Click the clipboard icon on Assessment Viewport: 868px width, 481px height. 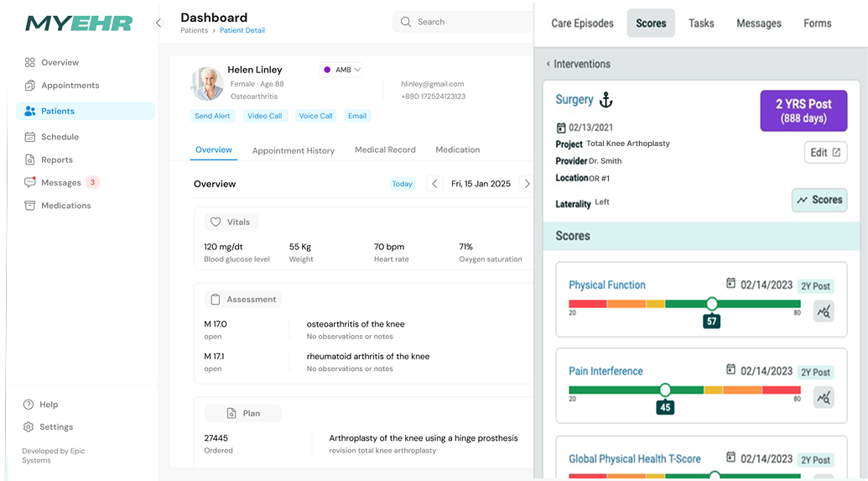(216, 299)
